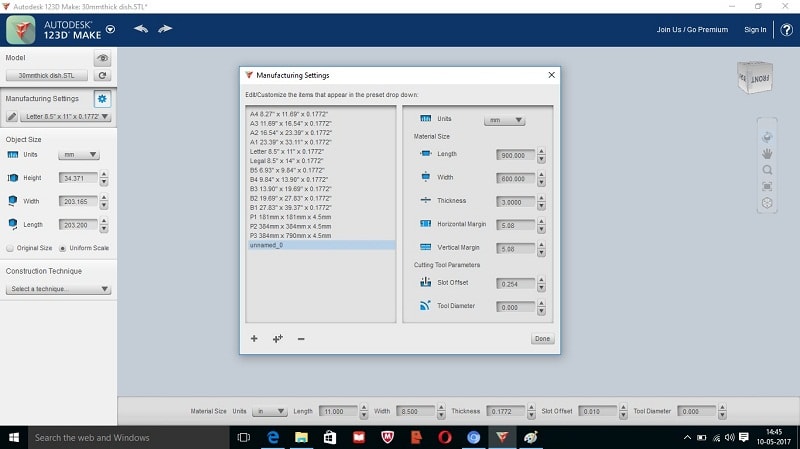800x449 pixels.
Task: Select the pan hand tool
Action: pyautogui.click(x=767, y=154)
